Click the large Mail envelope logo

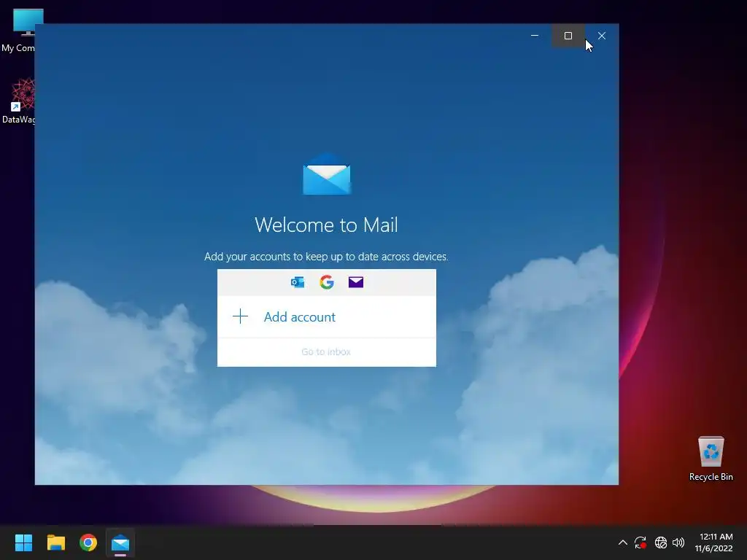coord(327,174)
